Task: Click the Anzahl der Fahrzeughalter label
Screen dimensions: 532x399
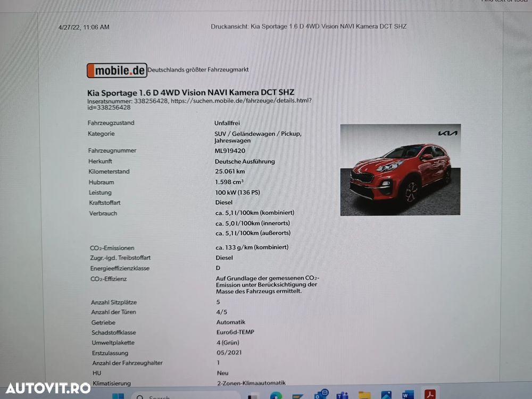Action: click(x=127, y=363)
